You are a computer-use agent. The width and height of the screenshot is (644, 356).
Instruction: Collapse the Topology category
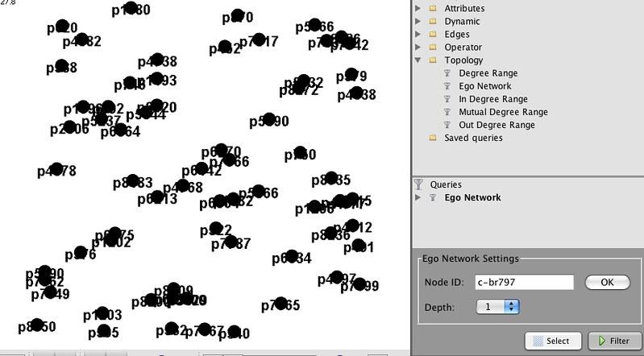coord(418,60)
